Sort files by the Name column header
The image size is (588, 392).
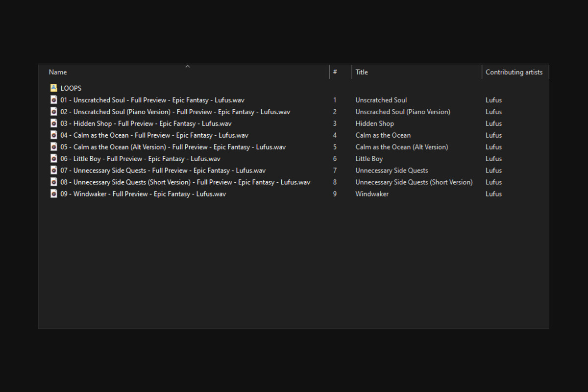[x=58, y=72]
